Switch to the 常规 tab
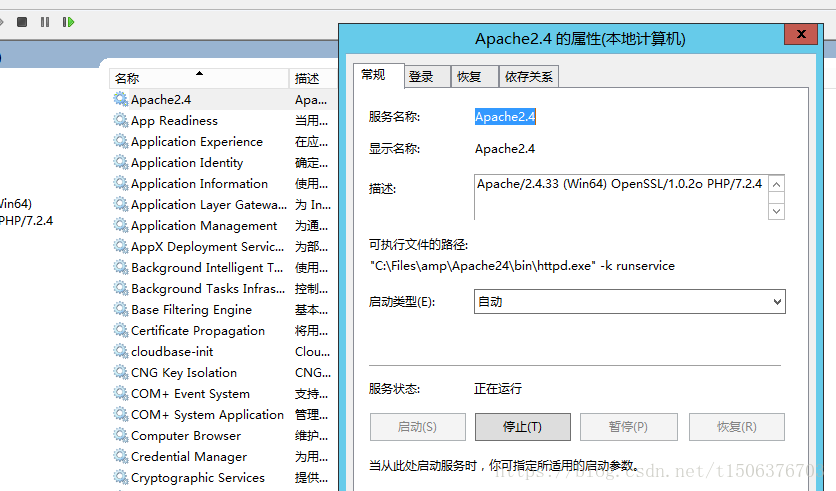Image resolution: width=836 pixels, height=491 pixels. (x=378, y=75)
